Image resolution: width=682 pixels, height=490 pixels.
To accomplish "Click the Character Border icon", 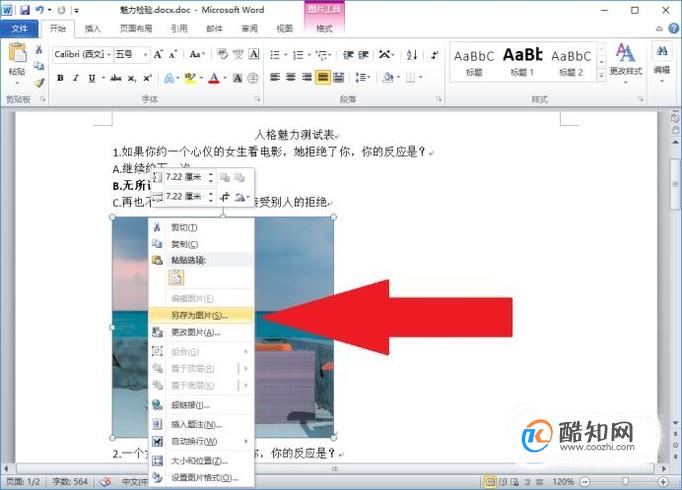I will coord(254,54).
